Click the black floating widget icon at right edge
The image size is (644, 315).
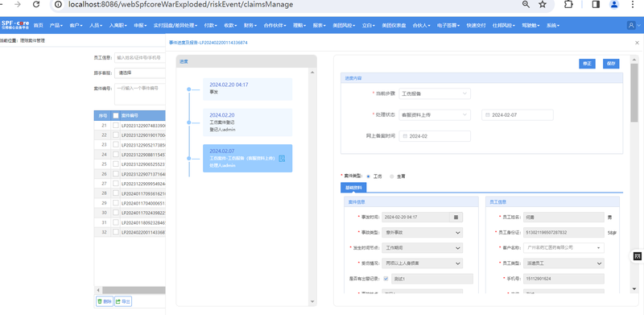638,256
